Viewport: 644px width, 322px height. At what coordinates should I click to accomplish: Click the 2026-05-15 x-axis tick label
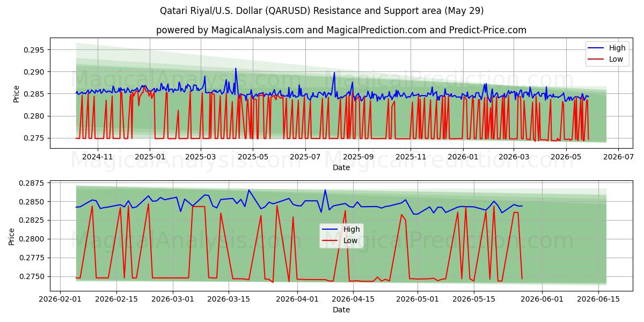[x=473, y=299]
